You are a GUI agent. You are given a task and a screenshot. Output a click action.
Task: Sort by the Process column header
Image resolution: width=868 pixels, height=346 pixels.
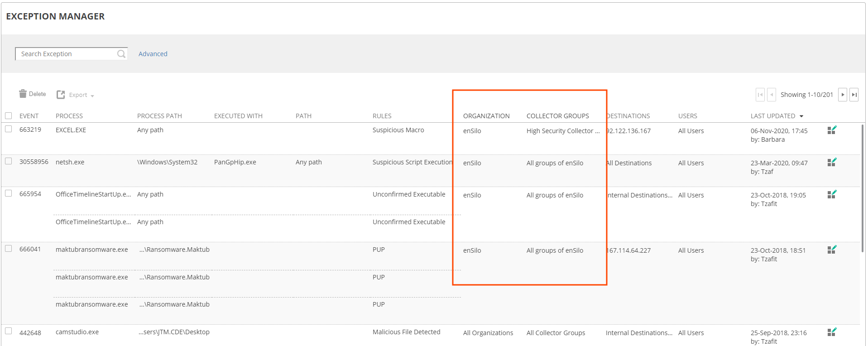pyautogui.click(x=69, y=116)
